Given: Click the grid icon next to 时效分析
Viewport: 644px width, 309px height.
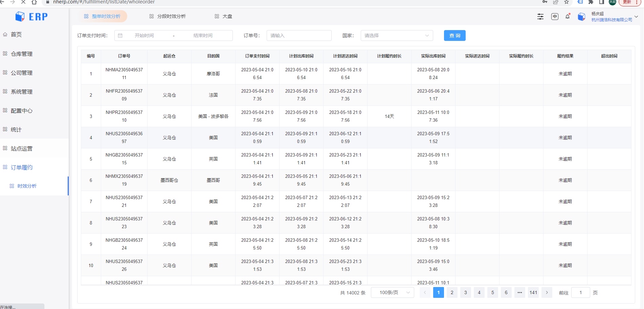Looking at the screenshot, I should [12, 186].
